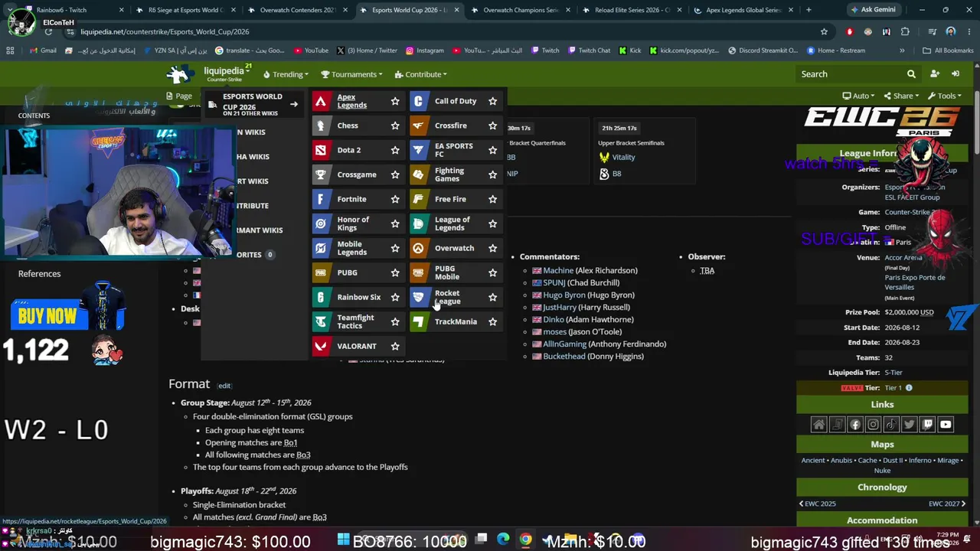Click the edit link beside Format heading

(224, 386)
